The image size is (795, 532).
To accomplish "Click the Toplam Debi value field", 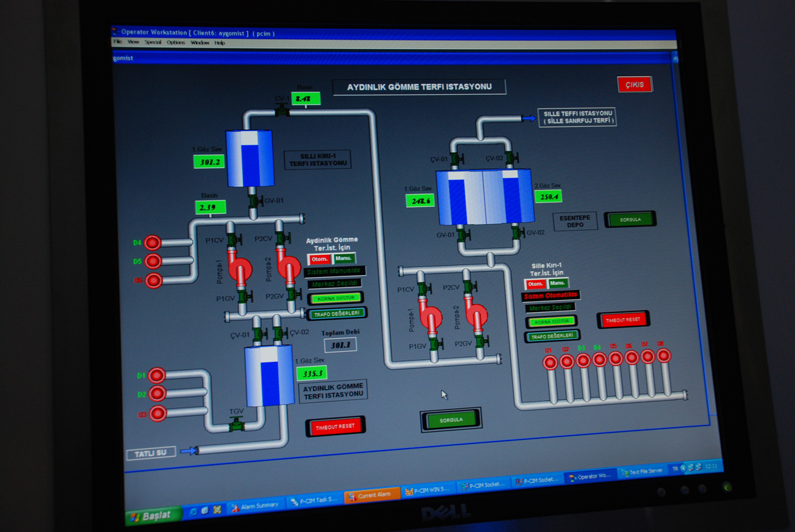I will coord(340,345).
